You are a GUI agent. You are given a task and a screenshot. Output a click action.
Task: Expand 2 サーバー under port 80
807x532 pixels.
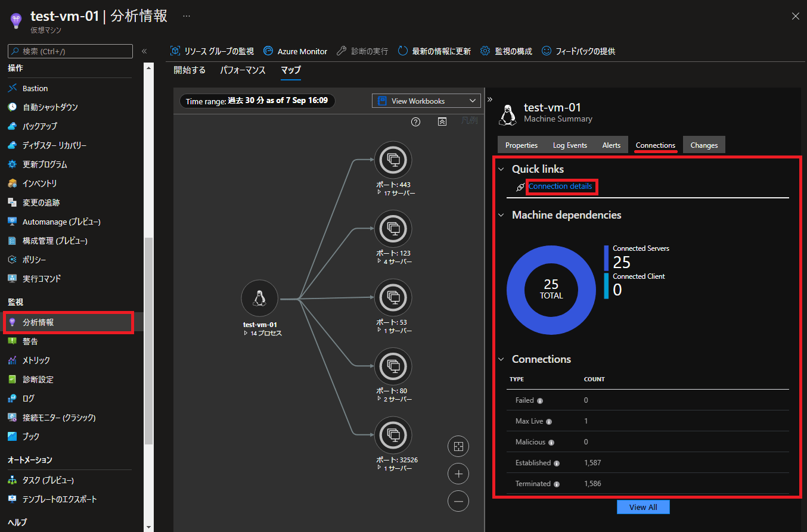395,399
